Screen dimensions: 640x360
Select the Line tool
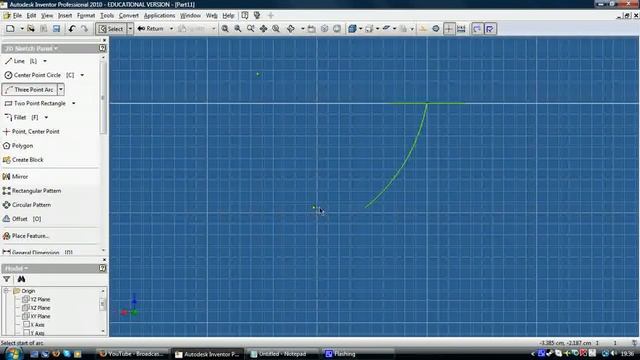pyautogui.click(x=20, y=61)
